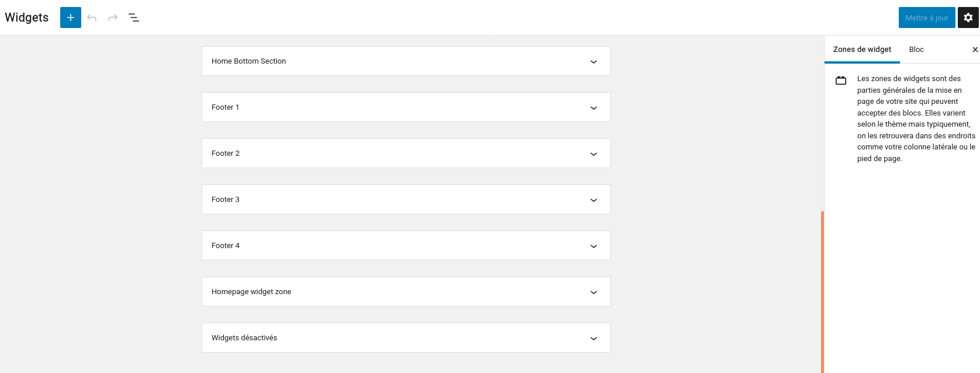980x373 pixels.
Task: Click the Mettre à jour button
Action: 927,18
